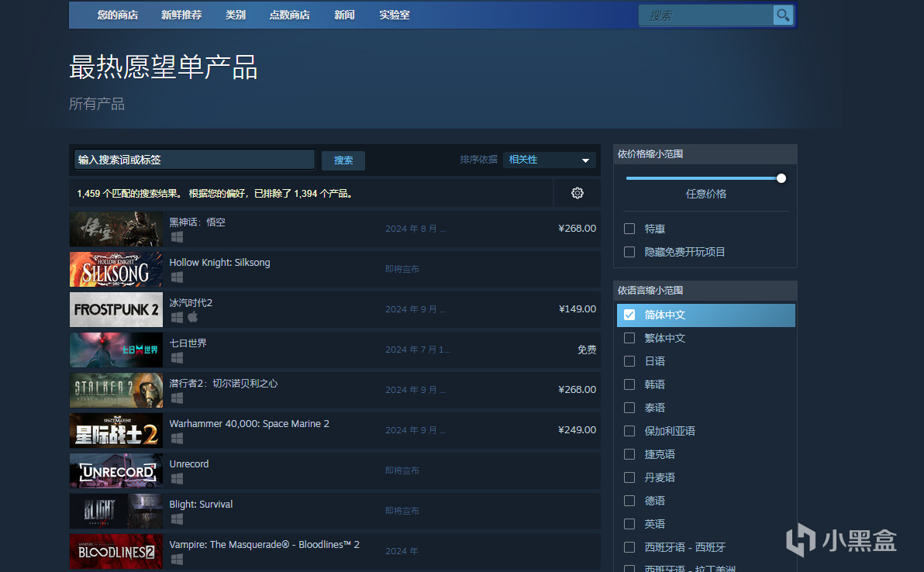This screenshot has height=572, width=924.
Task: Click the Bloodlines 2 capsule thumbnail
Action: 116,551
